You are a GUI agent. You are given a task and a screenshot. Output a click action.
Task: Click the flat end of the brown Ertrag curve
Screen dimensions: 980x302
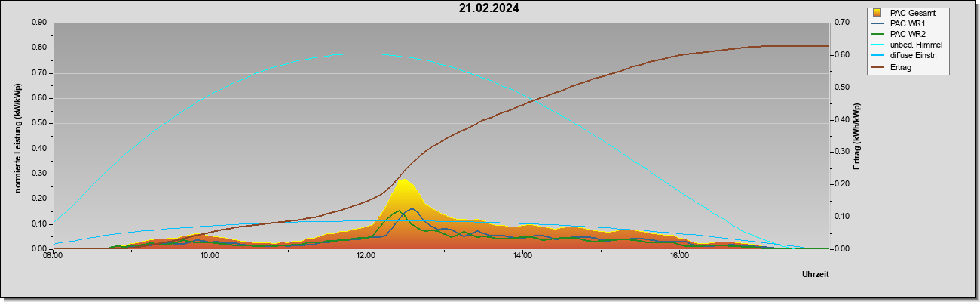[x=792, y=46]
